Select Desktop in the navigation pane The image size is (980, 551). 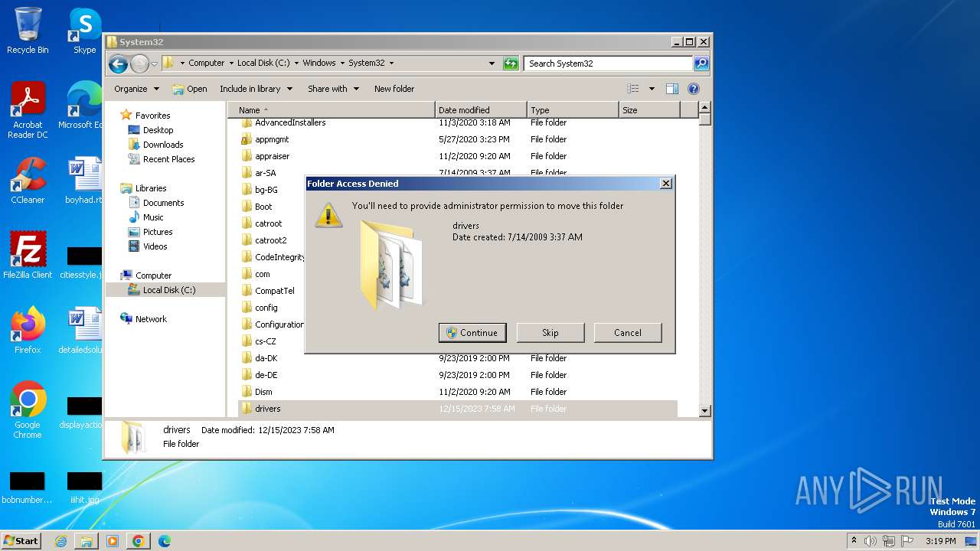tap(158, 130)
